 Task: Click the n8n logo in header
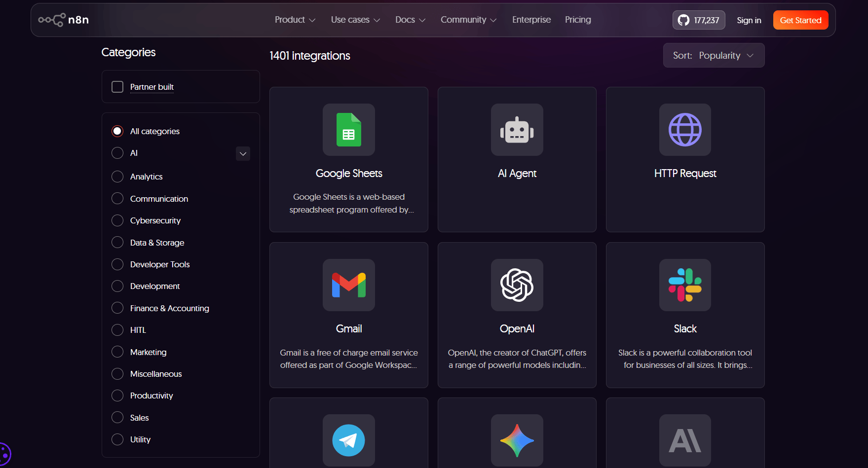click(x=64, y=20)
